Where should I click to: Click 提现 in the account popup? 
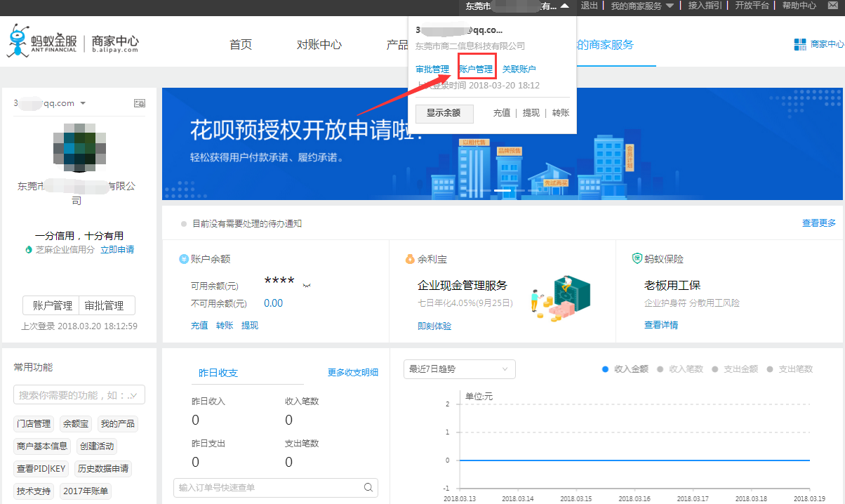pyautogui.click(x=531, y=113)
